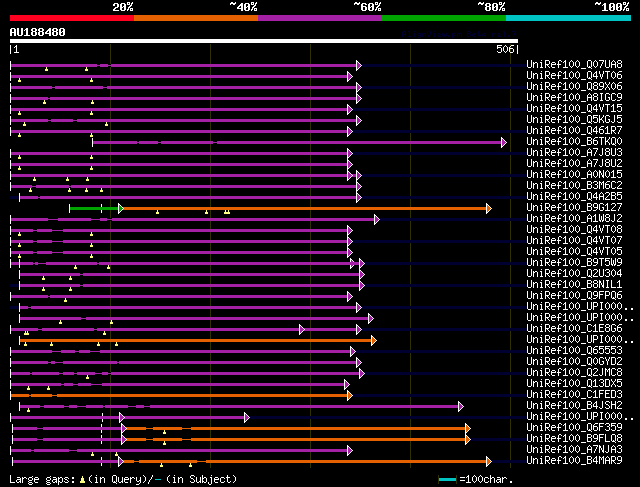Select the UniRef100_Q461R7 label
The width and height of the screenshot is (640, 487).
point(574,131)
